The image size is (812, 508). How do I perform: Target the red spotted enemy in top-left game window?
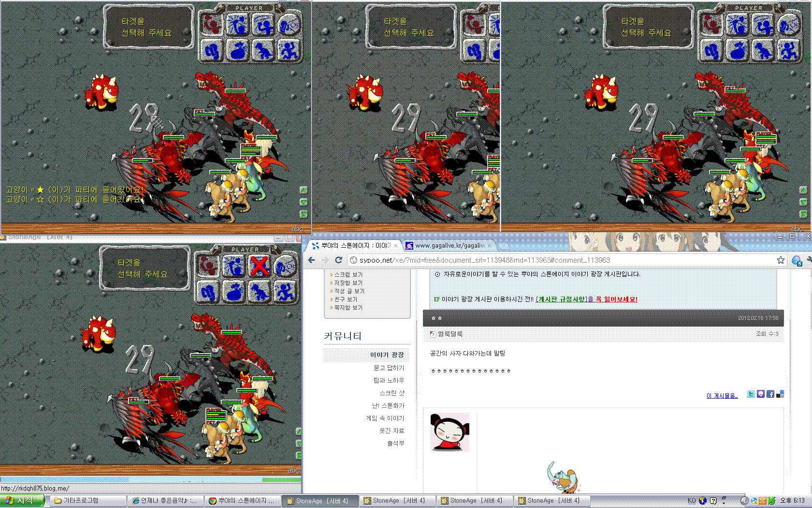coord(101,92)
